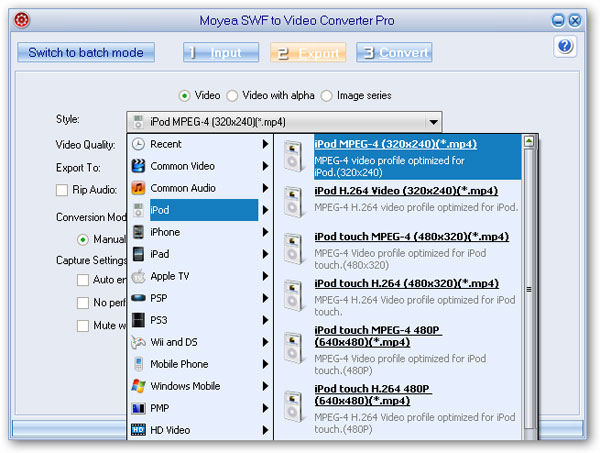The image size is (600, 453).
Task: Expand the HD Video submenu arrow
Action: 265,430
